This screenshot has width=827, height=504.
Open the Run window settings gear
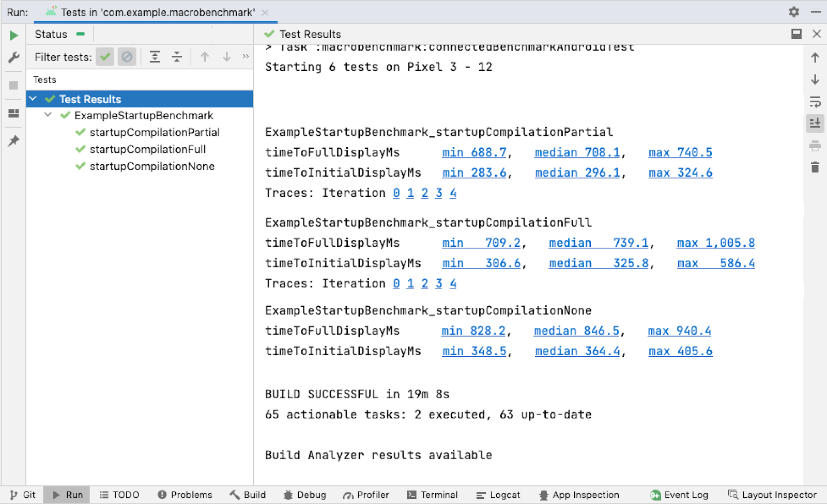794,11
